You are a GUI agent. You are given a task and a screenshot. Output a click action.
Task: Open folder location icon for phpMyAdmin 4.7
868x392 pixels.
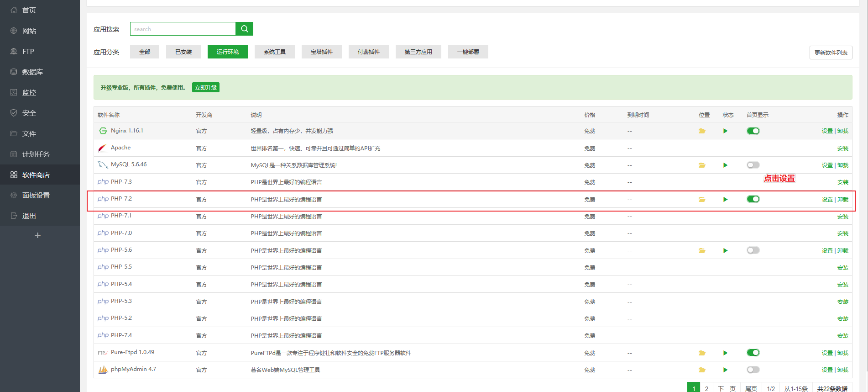[x=702, y=370]
